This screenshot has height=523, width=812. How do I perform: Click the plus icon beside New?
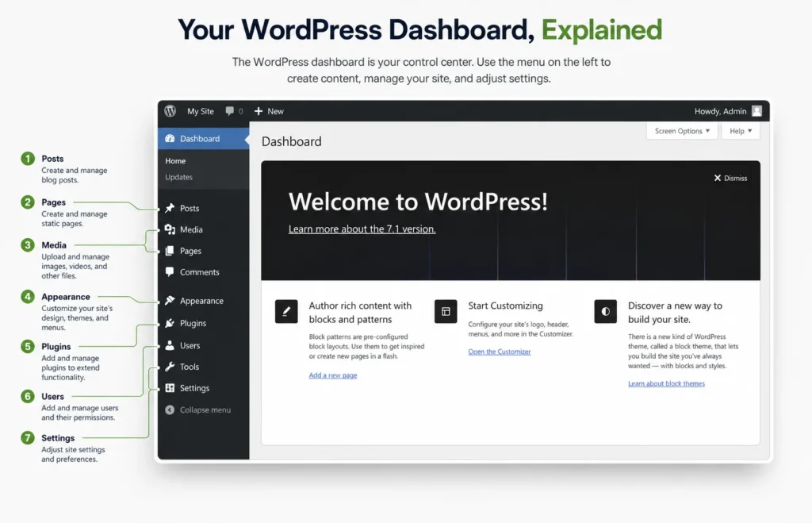[x=259, y=111]
